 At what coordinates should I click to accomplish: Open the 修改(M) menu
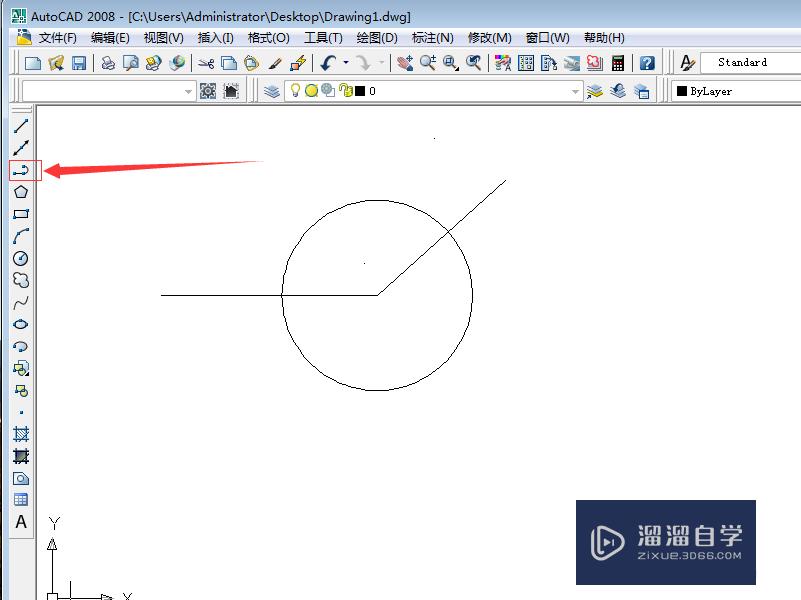(x=489, y=37)
